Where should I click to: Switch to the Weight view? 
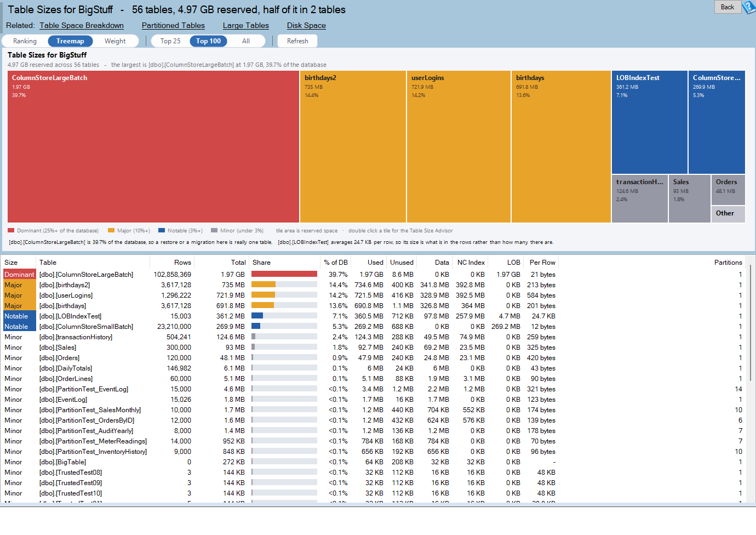(115, 41)
